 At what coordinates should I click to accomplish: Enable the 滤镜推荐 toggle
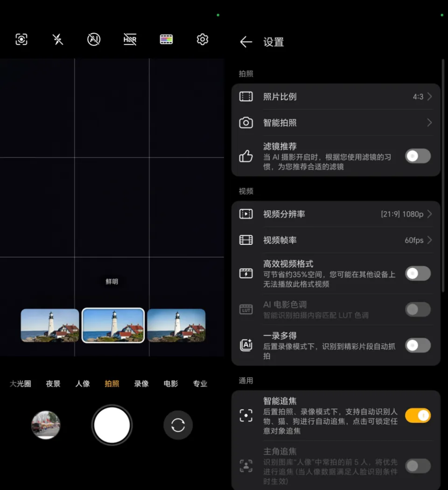coord(417,156)
